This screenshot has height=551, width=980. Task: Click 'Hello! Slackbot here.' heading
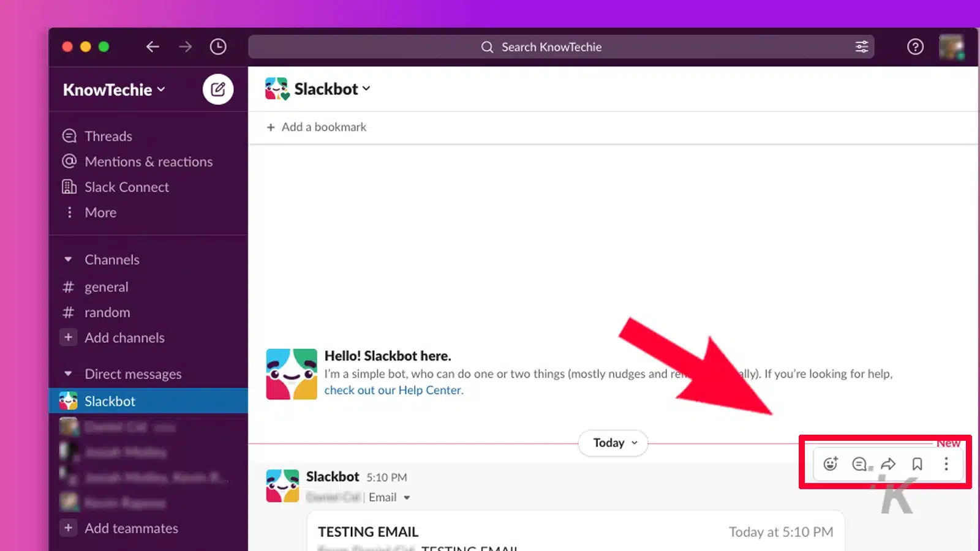click(388, 356)
